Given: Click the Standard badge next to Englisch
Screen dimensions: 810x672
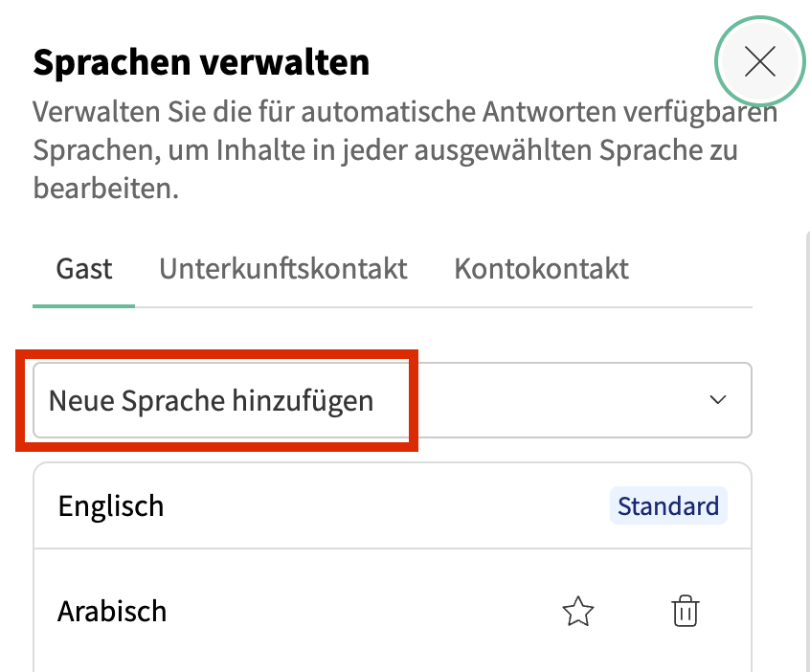Looking at the screenshot, I should (668, 505).
